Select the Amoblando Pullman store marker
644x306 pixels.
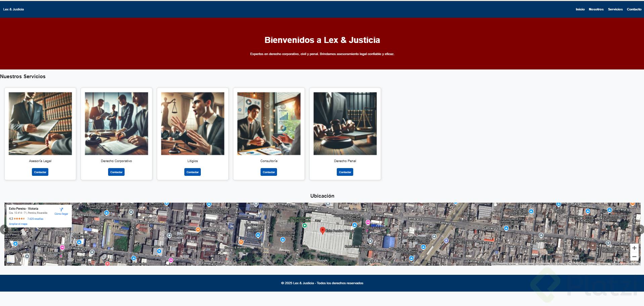(354, 225)
